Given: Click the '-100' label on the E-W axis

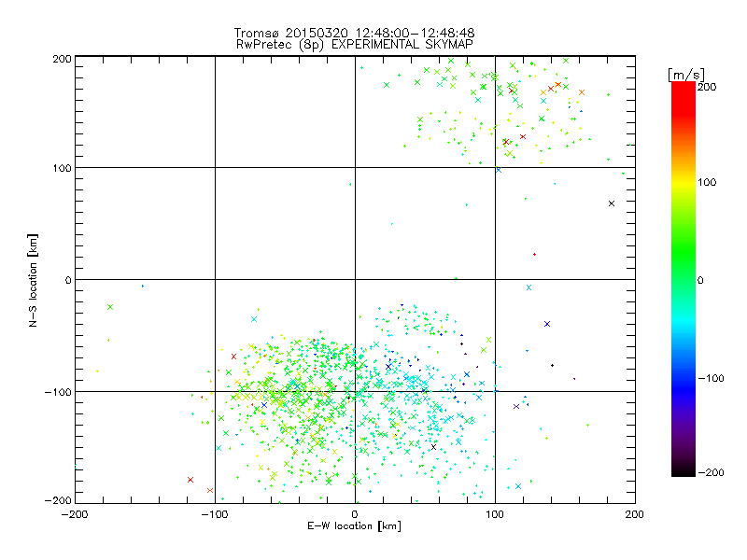Looking at the screenshot, I should [x=215, y=514].
